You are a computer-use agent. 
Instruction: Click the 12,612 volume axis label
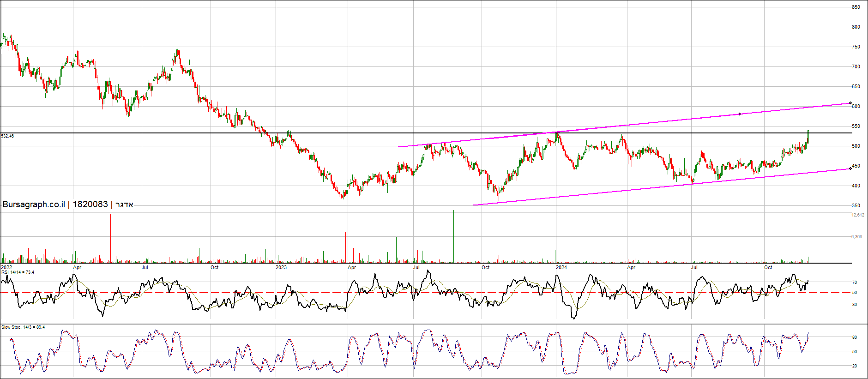[x=857, y=215]
